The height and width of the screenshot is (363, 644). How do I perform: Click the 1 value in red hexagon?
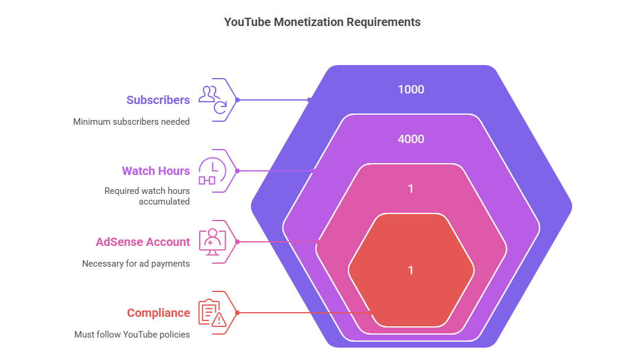[x=411, y=270]
